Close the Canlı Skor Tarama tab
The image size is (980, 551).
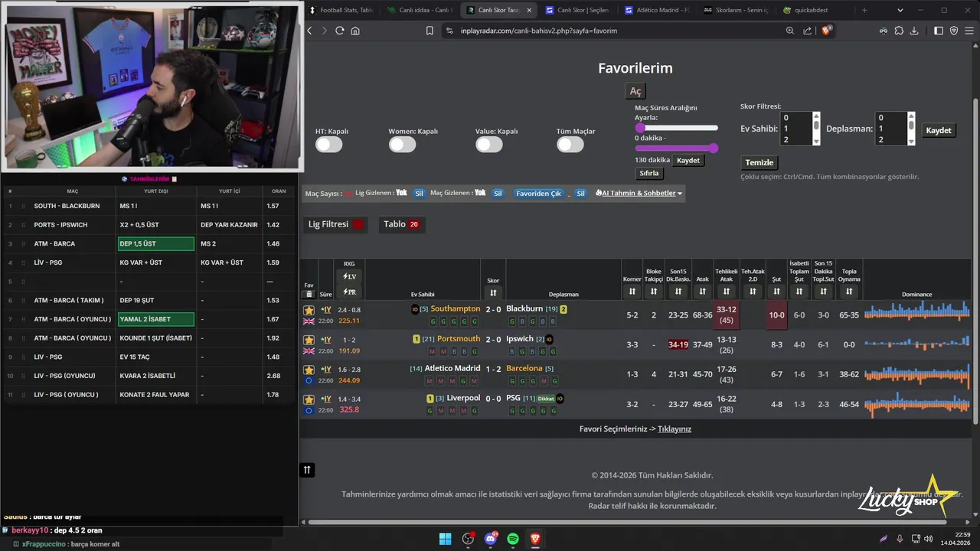(529, 10)
